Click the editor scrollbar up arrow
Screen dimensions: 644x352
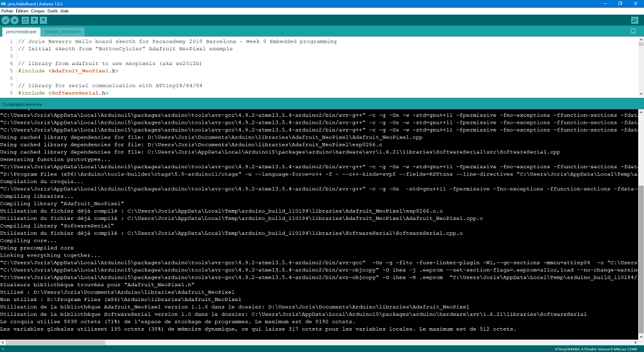tap(641, 40)
